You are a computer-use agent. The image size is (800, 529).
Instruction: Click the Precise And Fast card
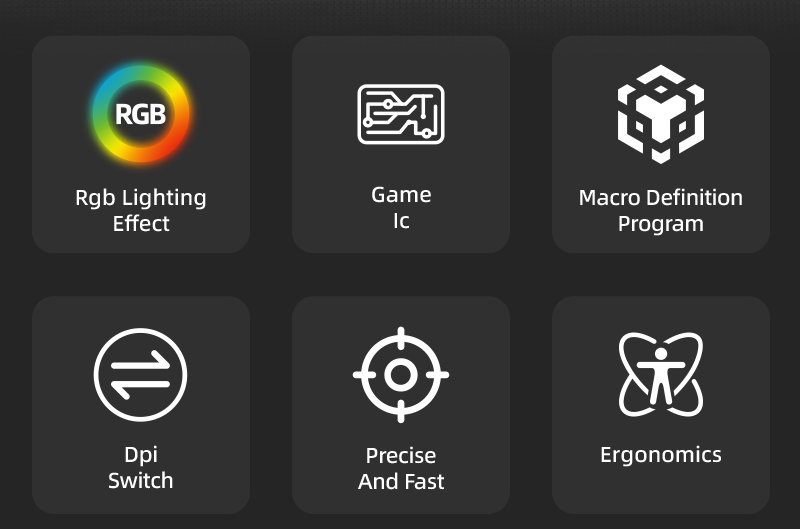click(x=401, y=405)
